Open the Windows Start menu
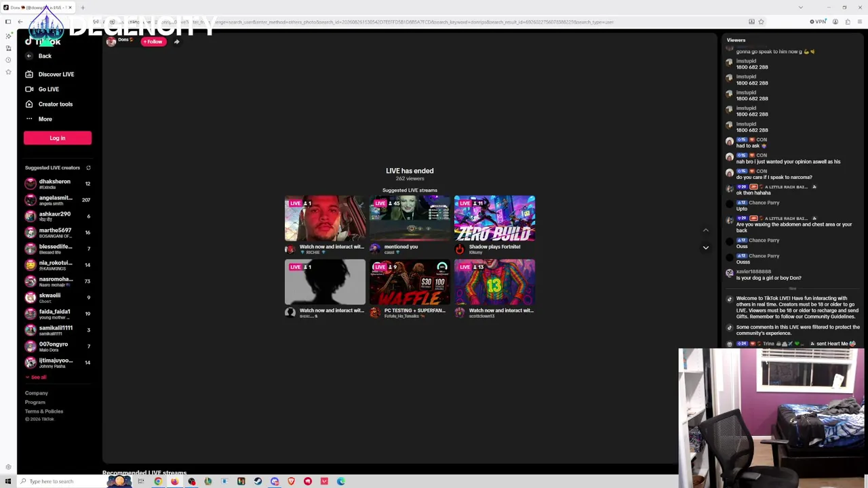The image size is (868, 488). [8, 481]
